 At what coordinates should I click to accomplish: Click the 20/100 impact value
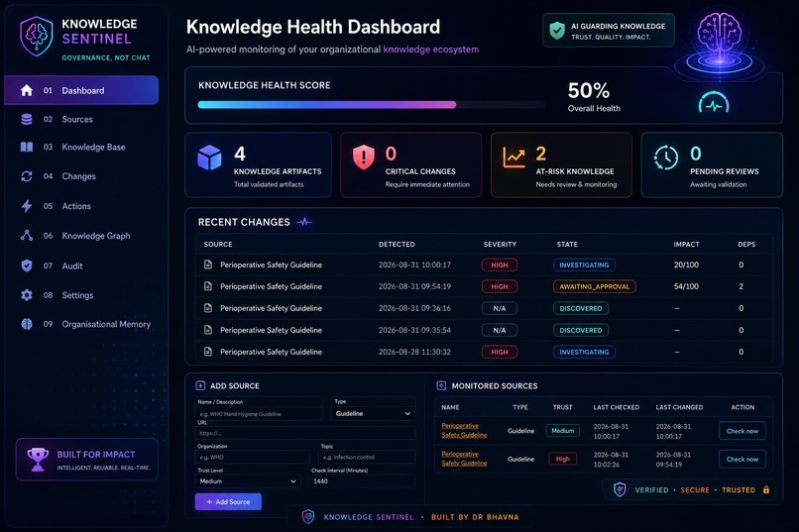point(686,265)
